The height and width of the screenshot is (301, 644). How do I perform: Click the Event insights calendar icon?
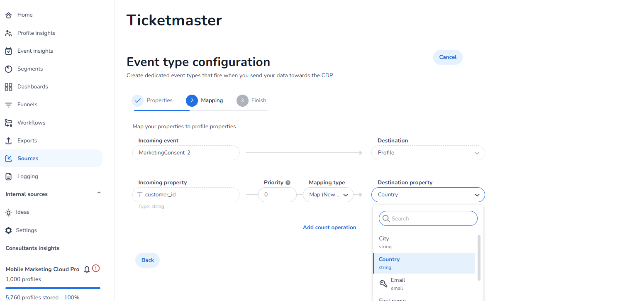tap(8, 51)
